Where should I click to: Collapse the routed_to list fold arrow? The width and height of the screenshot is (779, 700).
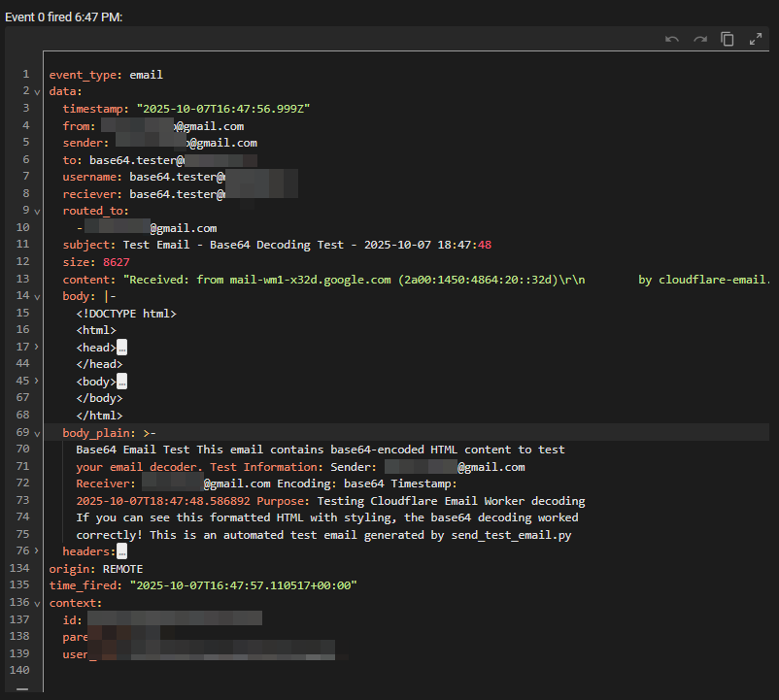37,211
